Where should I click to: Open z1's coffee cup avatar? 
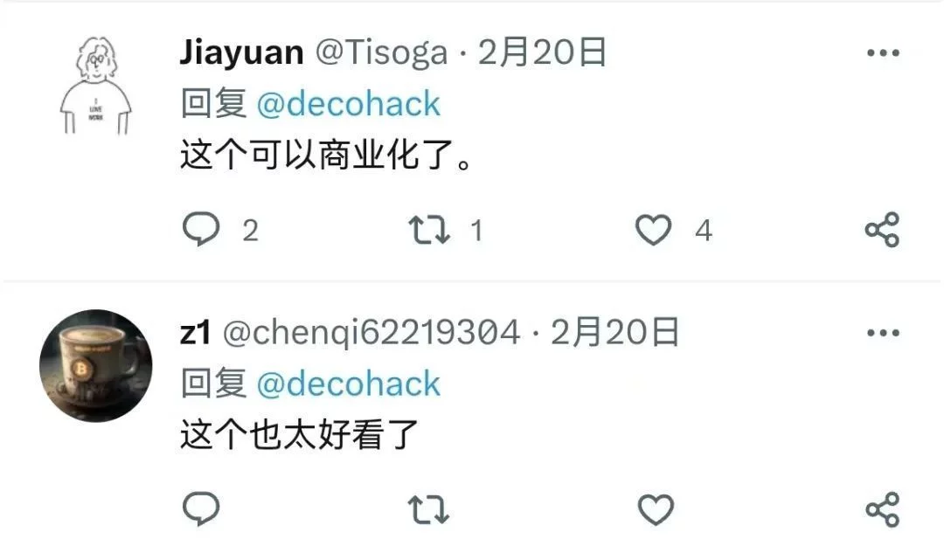96,366
